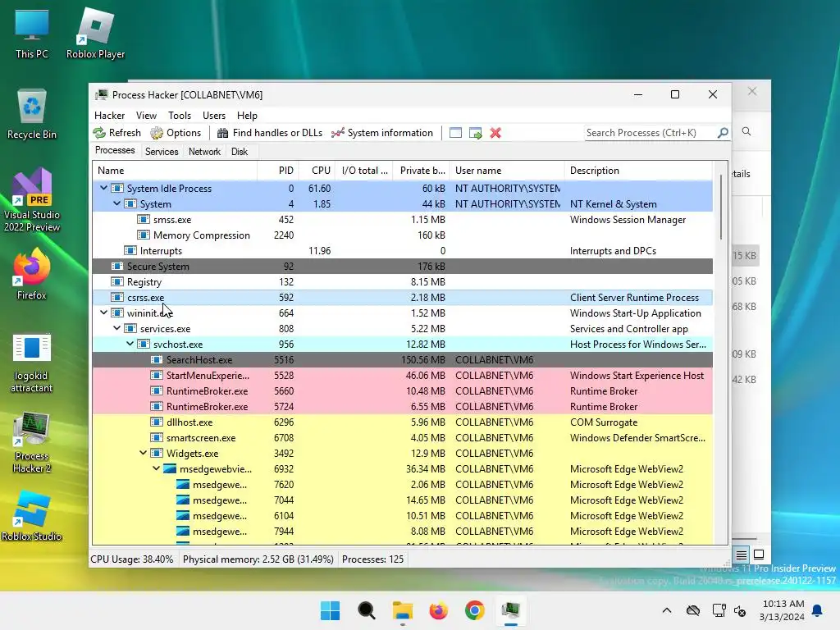Select the smss.exe process row

coord(402,219)
